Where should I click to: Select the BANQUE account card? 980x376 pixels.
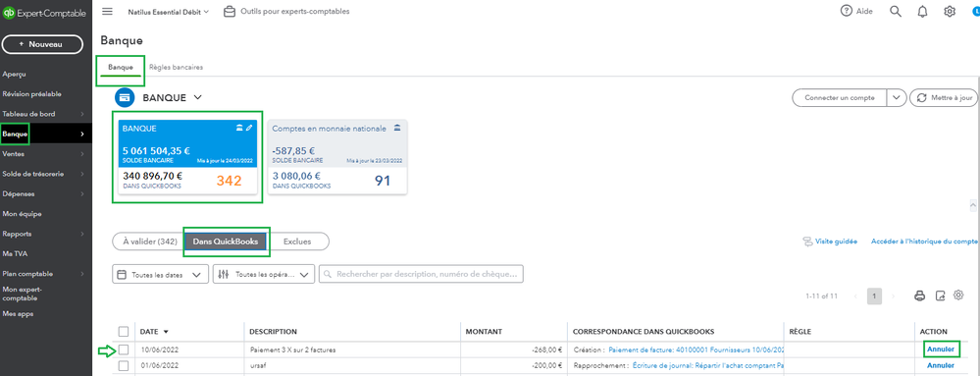point(187,156)
